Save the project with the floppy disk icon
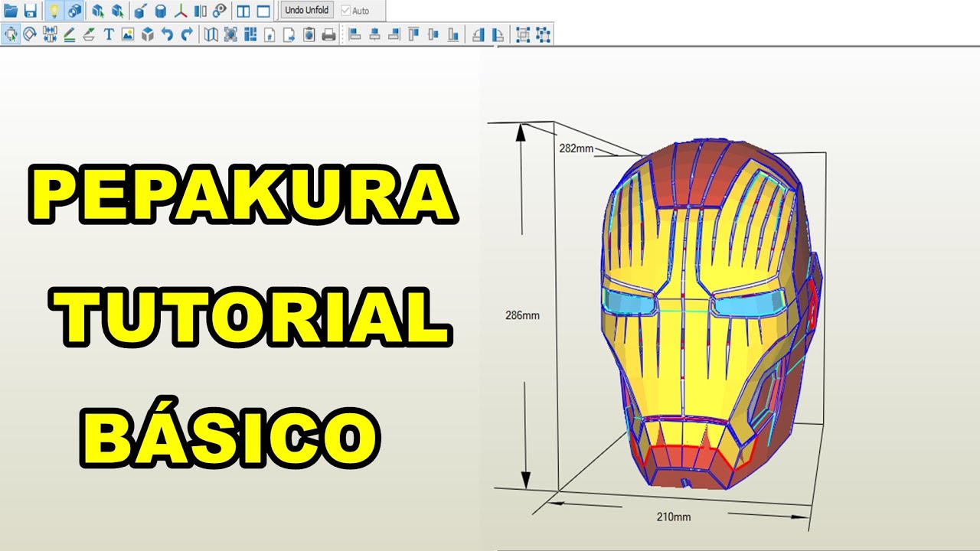Screen dimensions: 980x551 [x=31, y=11]
